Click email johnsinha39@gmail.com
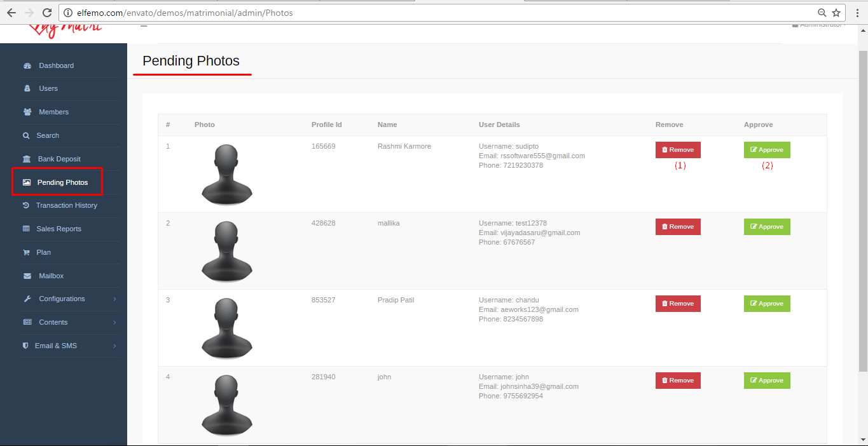Image resolution: width=868 pixels, height=446 pixels. pos(539,386)
